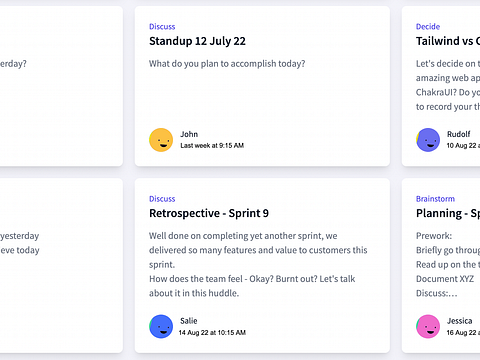Screen dimensions: 480x360
Task: Click the Decide tag label
Action: coord(428,27)
